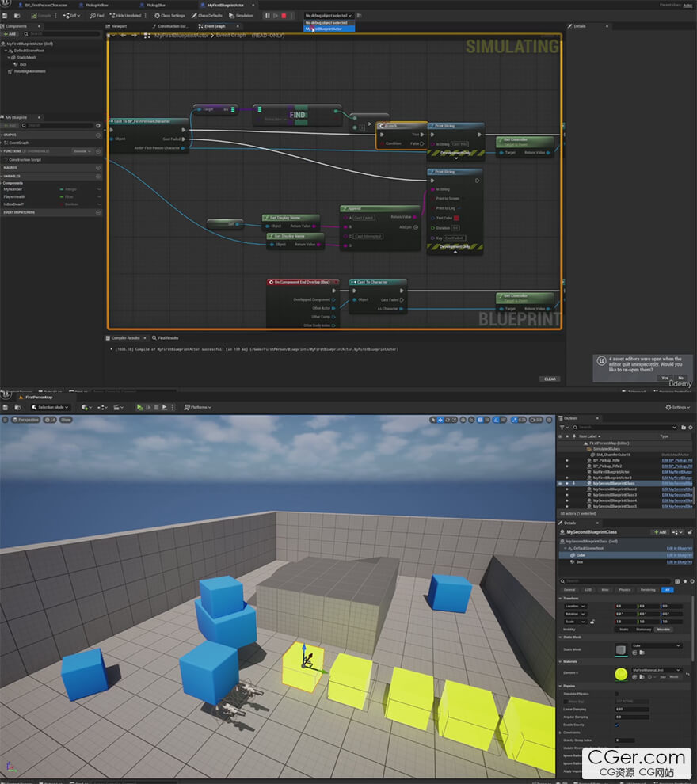Pause the simulation in Blueprint toolbar

(268, 16)
